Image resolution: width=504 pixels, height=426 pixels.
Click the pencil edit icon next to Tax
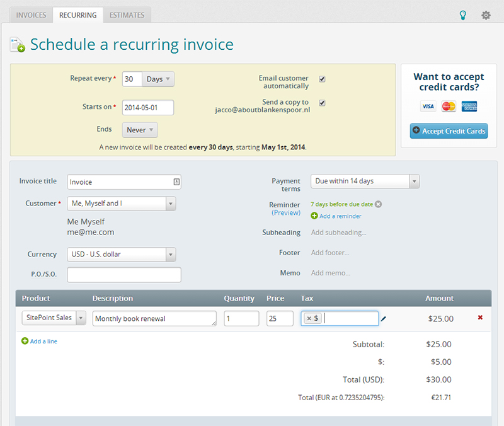tap(384, 319)
